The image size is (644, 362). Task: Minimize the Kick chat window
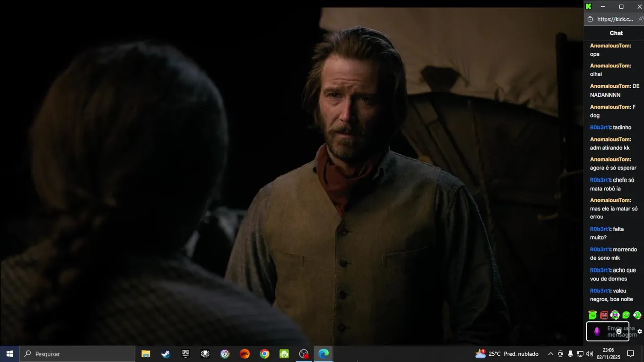pyautogui.click(x=603, y=6)
